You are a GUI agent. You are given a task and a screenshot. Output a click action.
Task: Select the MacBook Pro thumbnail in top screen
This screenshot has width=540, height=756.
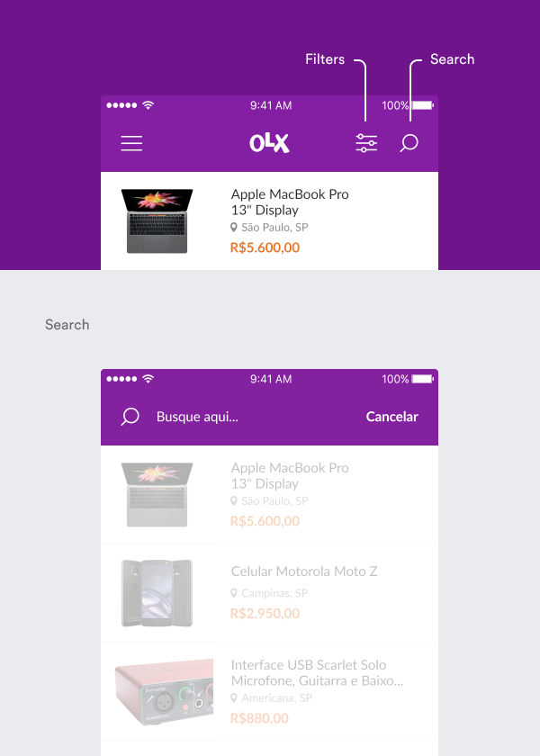point(157,220)
